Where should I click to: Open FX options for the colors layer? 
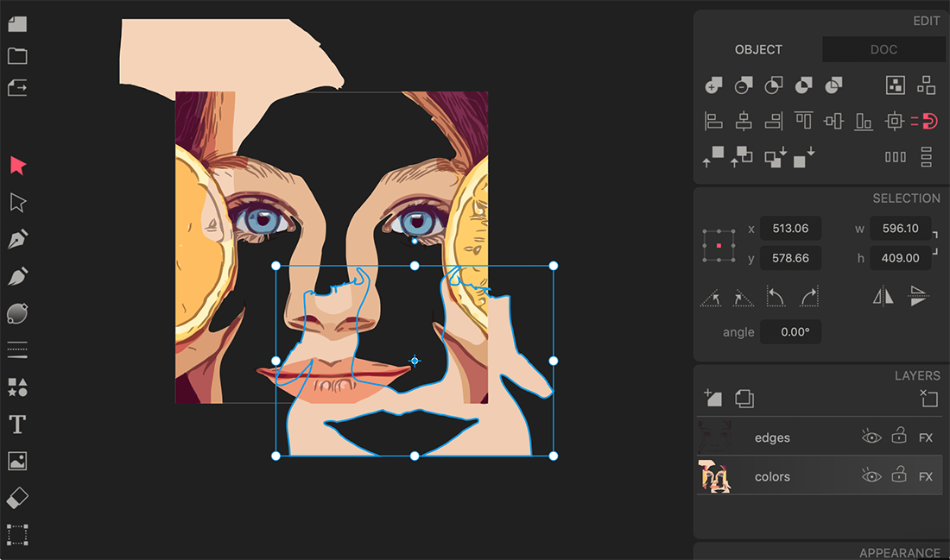coord(926,476)
